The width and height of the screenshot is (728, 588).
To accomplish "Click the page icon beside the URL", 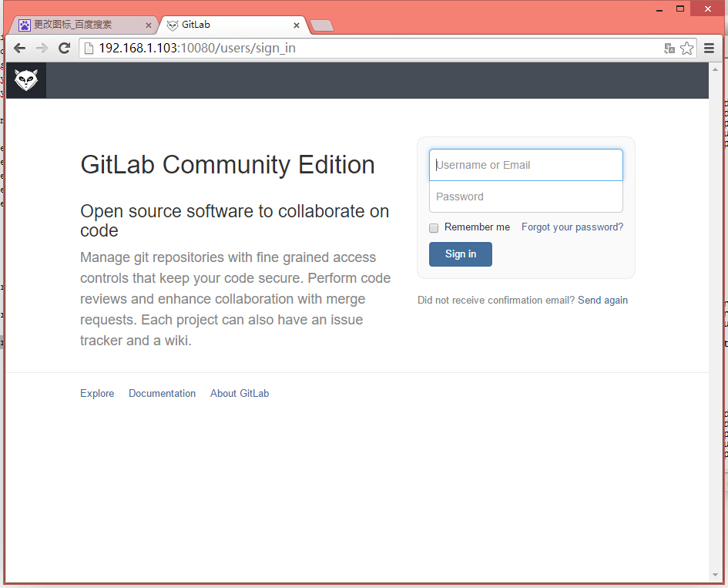I will click(x=89, y=49).
